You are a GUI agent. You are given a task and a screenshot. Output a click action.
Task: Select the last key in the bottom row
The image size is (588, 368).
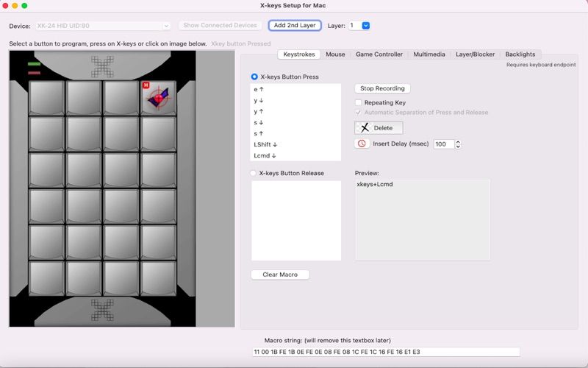click(x=158, y=278)
